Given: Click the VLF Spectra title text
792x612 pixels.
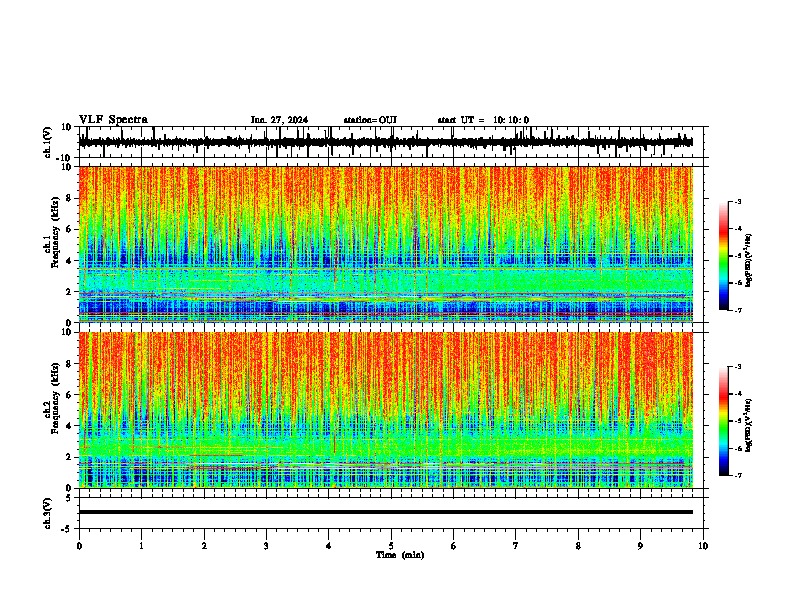Looking at the screenshot, I should pyautogui.click(x=113, y=120).
